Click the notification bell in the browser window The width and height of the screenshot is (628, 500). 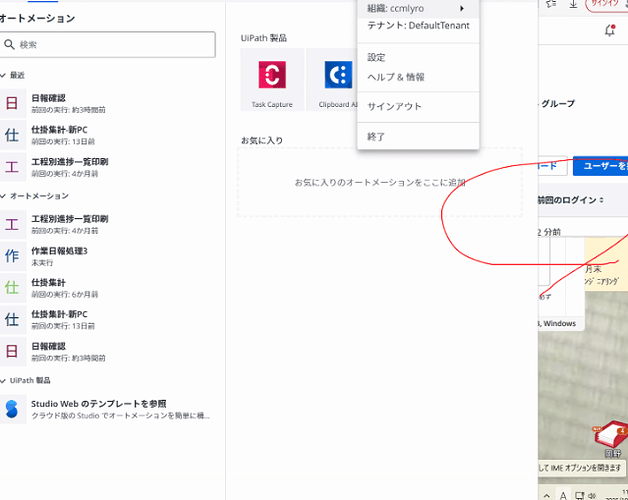tap(610, 30)
